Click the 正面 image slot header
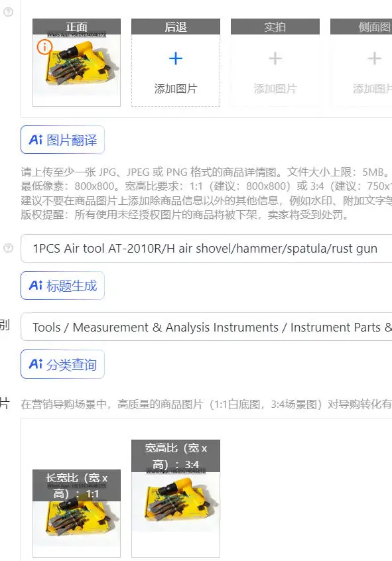Screen dimensions: 392x561 pyautogui.click(x=77, y=27)
